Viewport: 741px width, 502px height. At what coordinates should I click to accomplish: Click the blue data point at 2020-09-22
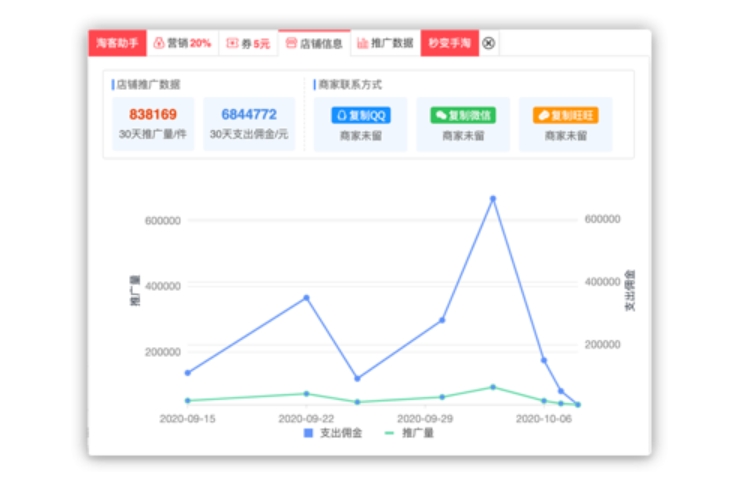coord(306,297)
